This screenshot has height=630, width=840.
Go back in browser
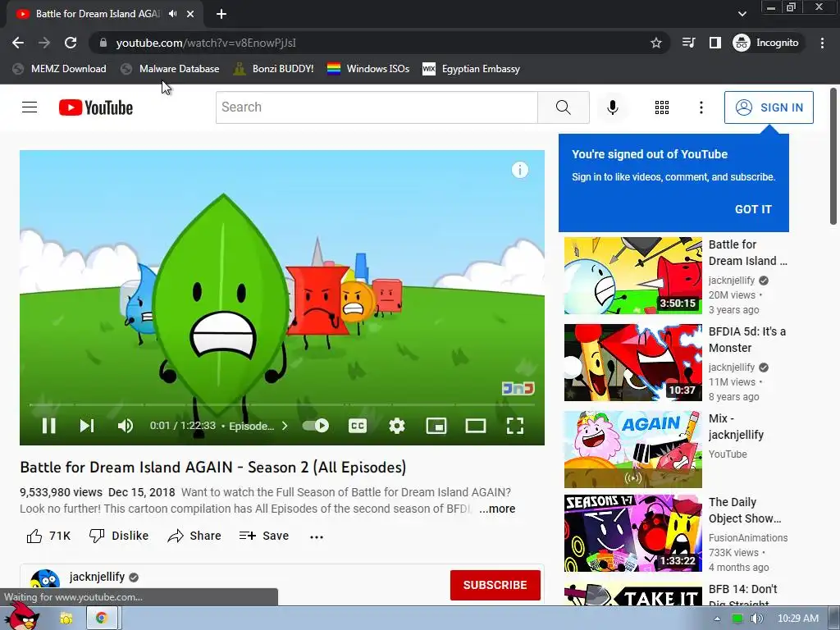pos(18,43)
